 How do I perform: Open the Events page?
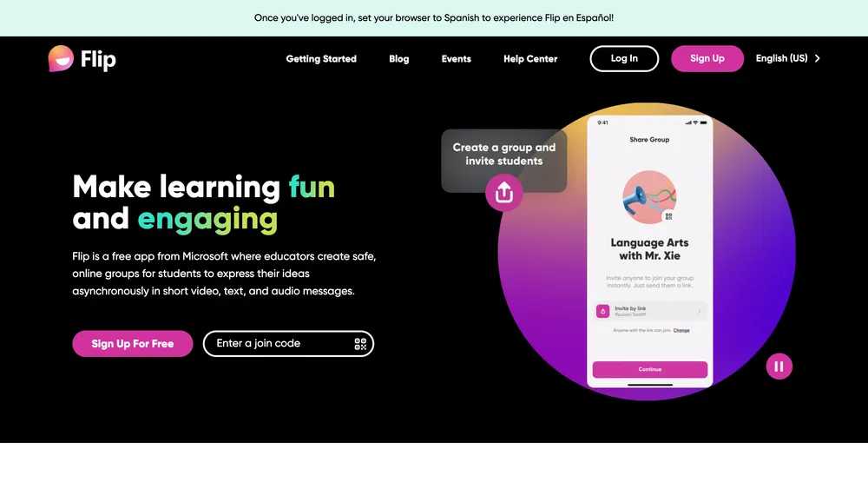[x=457, y=59]
